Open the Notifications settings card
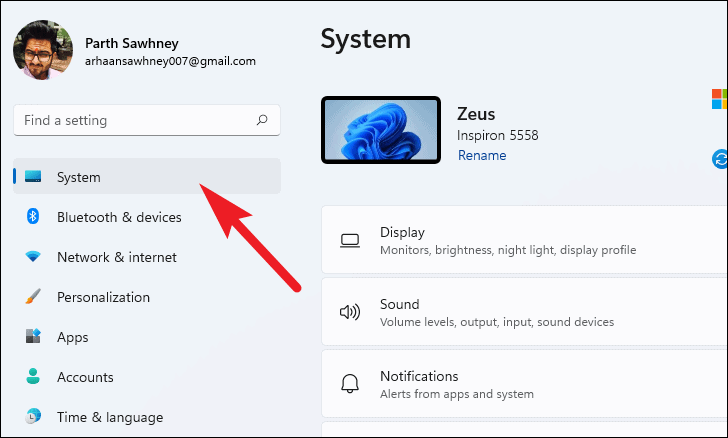 click(x=525, y=384)
